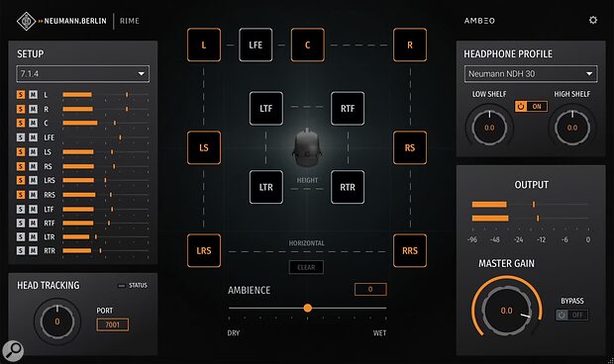Viewport: 614px width, 364px height.
Task: Click the ambience value field
Action: tap(370, 290)
